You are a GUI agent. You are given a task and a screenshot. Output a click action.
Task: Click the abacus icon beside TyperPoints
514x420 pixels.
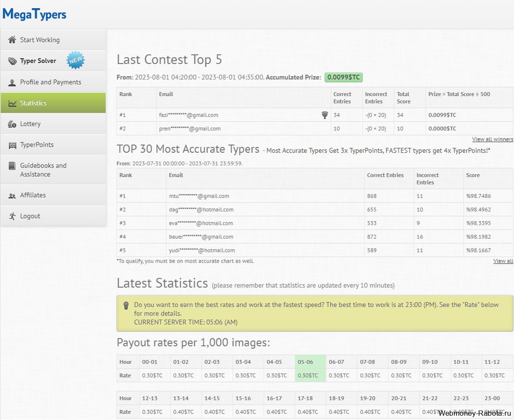[x=12, y=145]
